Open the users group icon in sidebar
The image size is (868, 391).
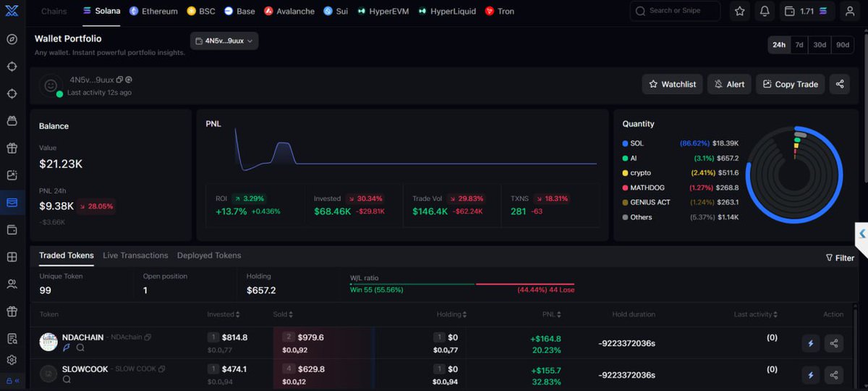pos(12,284)
